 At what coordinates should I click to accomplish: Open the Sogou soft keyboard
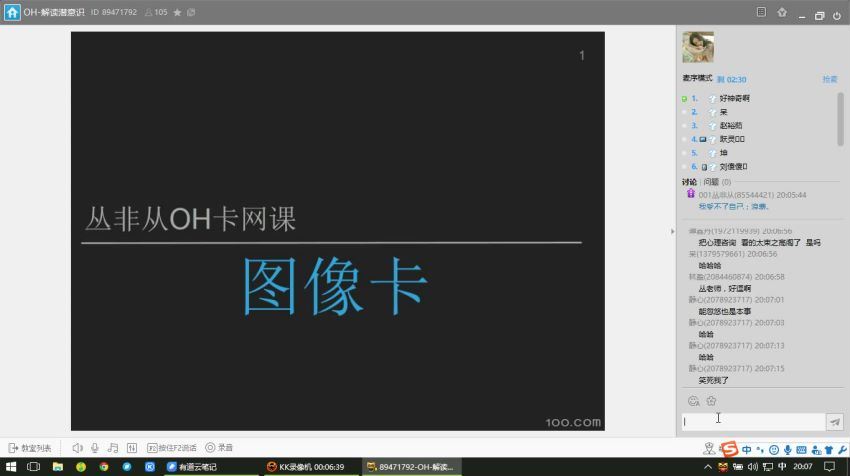click(801, 450)
